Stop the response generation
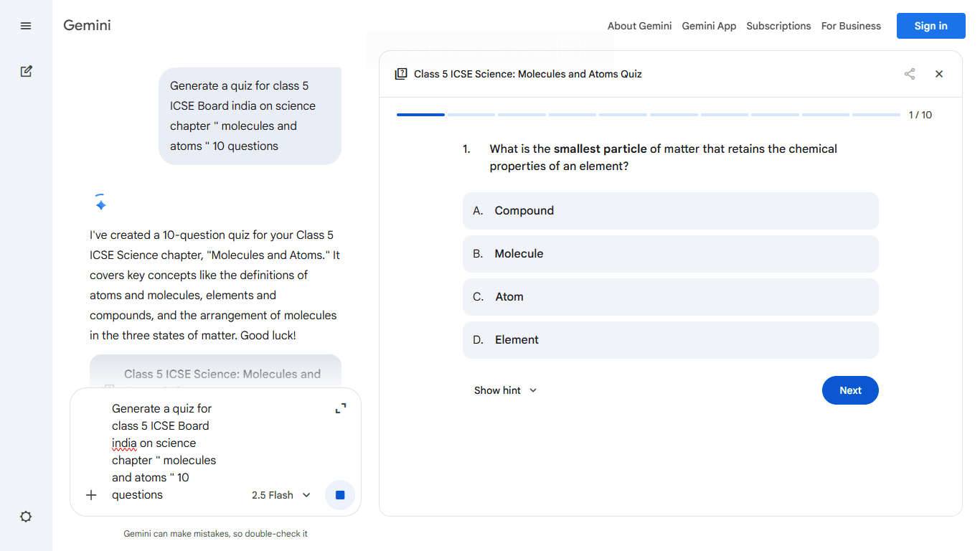Image resolution: width=980 pixels, height=551 pixels. (340, 495)
